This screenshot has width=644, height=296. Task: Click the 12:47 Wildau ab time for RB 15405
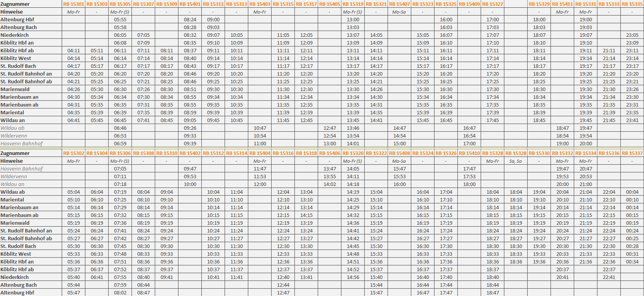(x=330, y=128)
